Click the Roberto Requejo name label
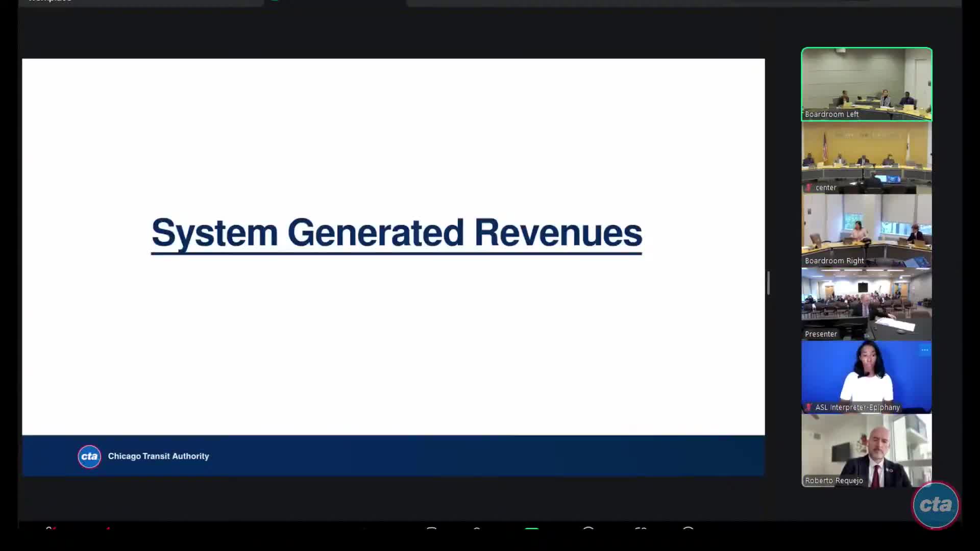 click(x=834, y=481)
